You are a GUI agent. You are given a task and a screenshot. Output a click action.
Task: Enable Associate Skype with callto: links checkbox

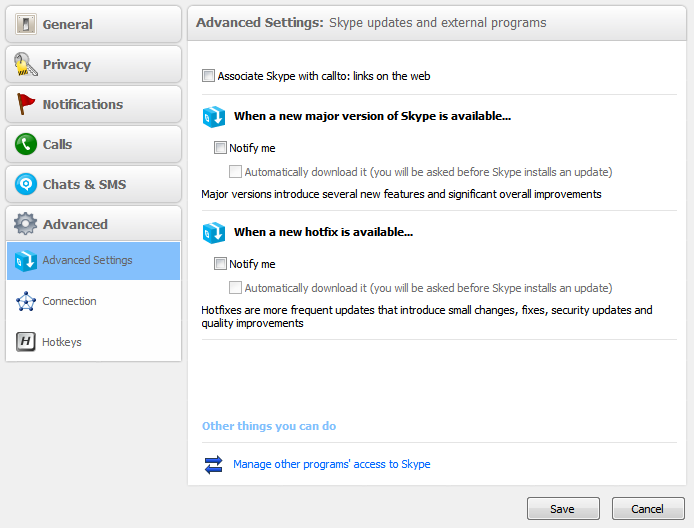point(208,76)
